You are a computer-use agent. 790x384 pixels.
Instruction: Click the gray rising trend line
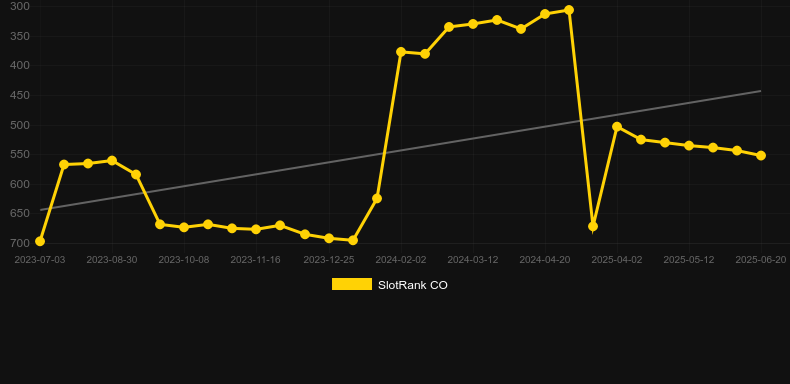[x=401, y=151]
